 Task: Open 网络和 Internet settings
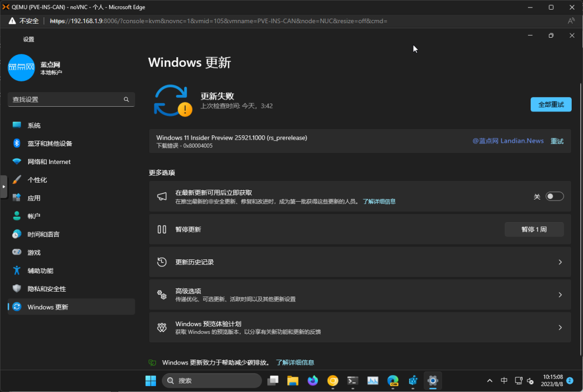pos(71,162)
